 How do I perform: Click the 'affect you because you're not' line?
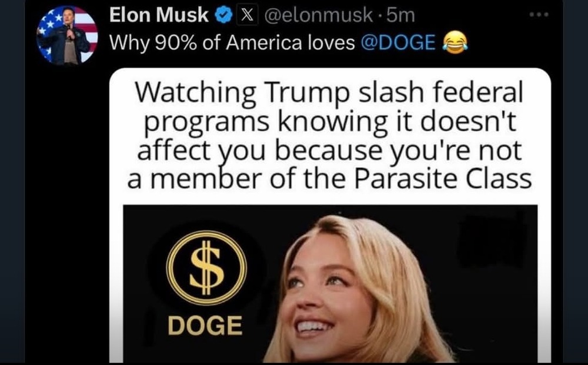coord(329,151)
